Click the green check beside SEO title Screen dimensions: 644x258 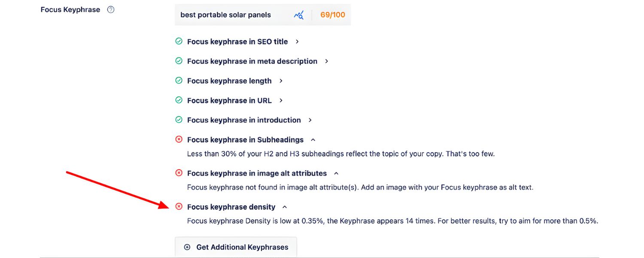point(179,41)
